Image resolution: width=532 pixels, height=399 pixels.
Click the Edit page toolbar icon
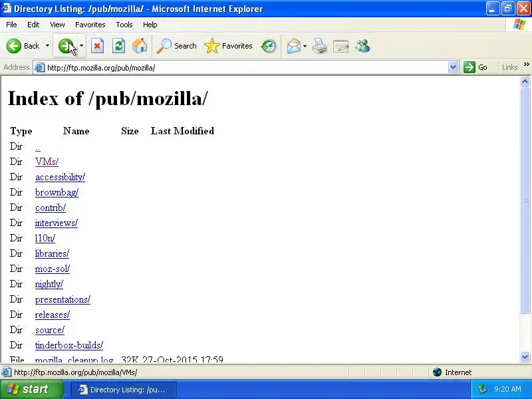click(x=341, y=46)
